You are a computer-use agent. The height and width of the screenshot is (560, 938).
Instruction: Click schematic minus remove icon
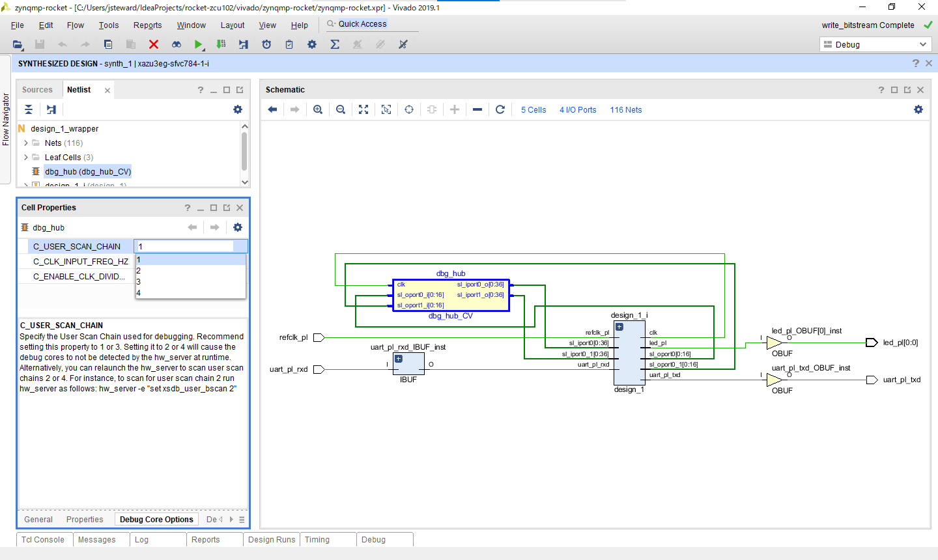(x=477, y=109)
